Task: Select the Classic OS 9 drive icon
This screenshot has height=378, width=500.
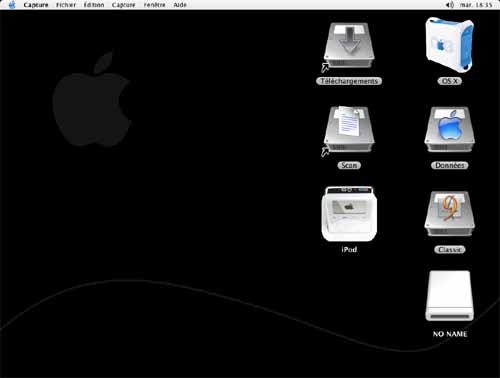Action: point(449,214)
